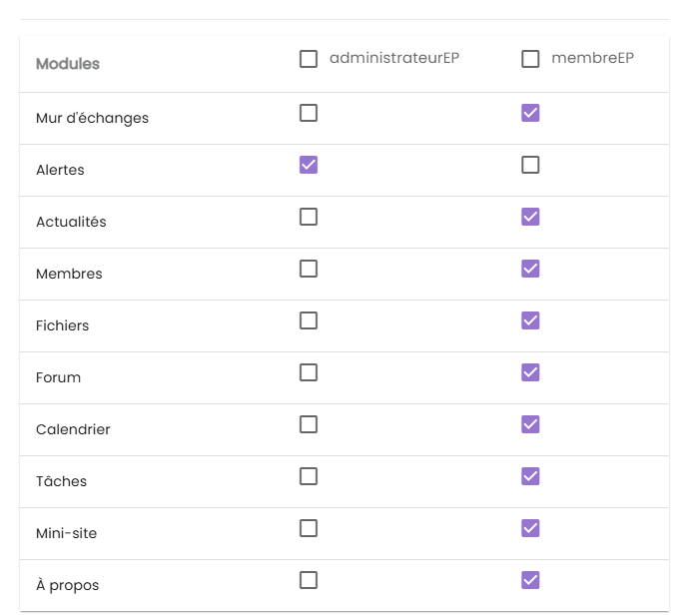Click the Modules column header
The image size is (680, 616).
(x=68, y=64)
